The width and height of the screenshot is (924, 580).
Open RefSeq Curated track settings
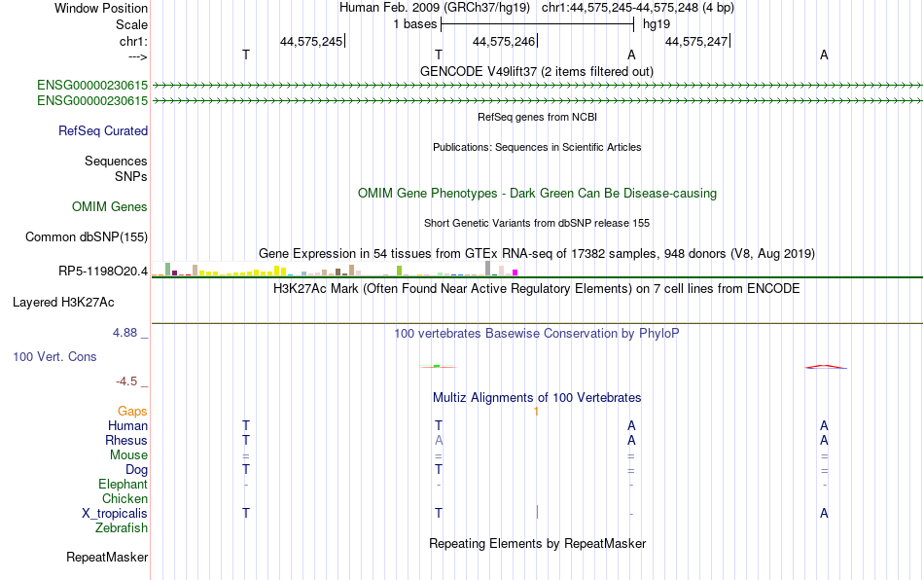tap(103, 130)
